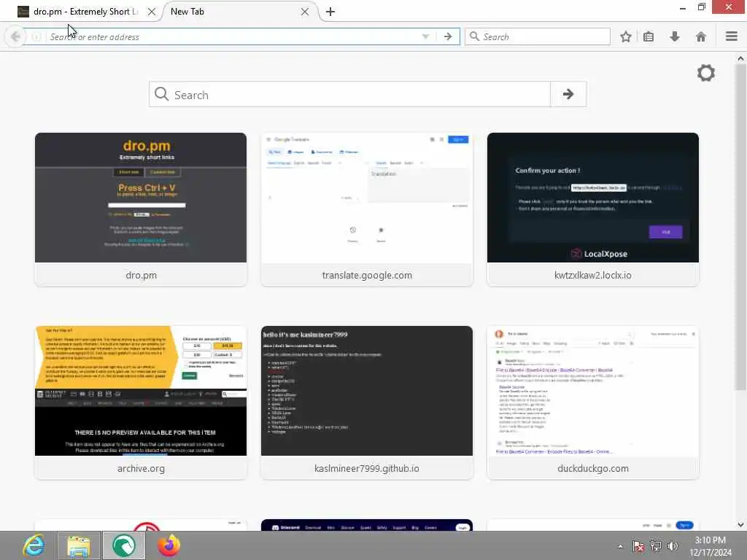Submit search with the page arrow button
The width and height of the screenshot is (747, 560).
point(568,94)
